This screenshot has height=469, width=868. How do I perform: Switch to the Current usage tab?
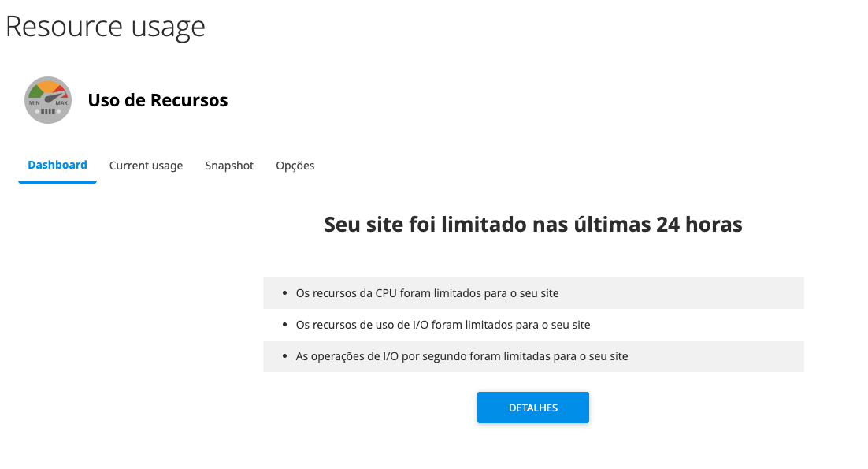click(x=146, y=166)
